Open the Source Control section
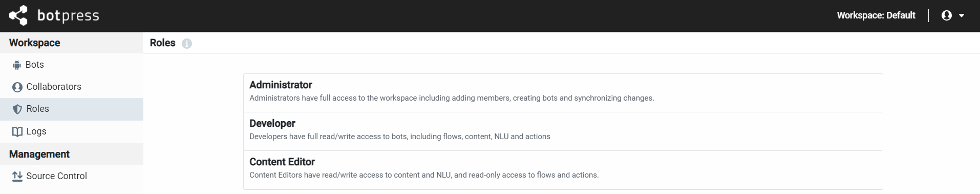This screenshot has width=980, height=194. 72,176
